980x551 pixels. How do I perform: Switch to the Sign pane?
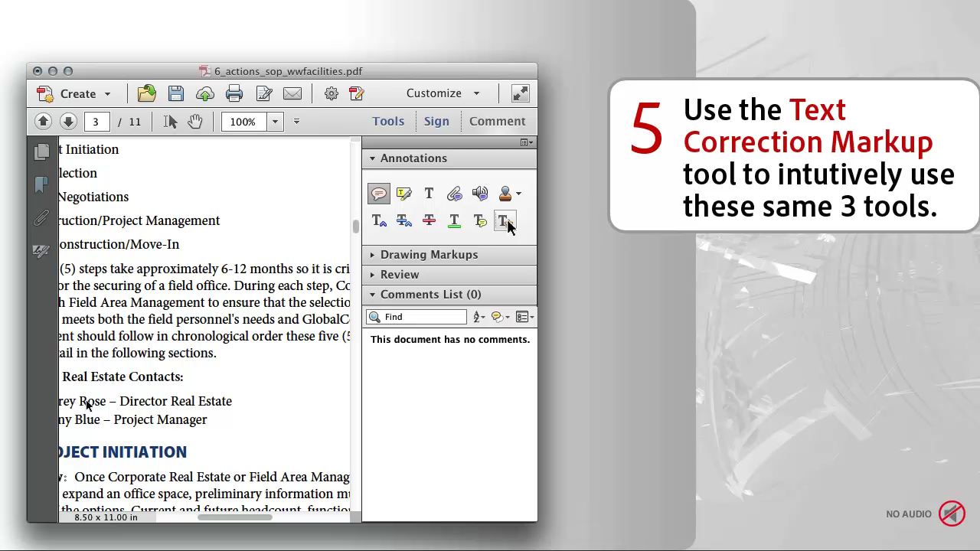coord(436,121)
